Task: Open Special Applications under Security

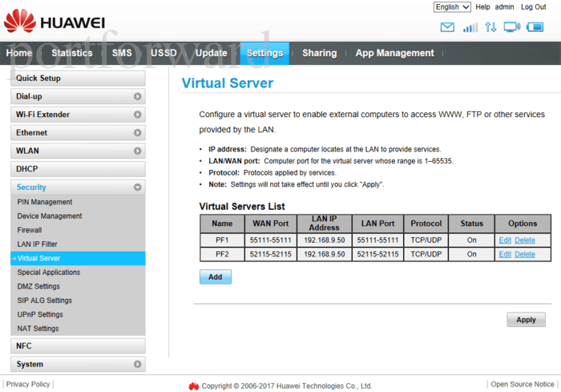Action: tap(49, 272)
